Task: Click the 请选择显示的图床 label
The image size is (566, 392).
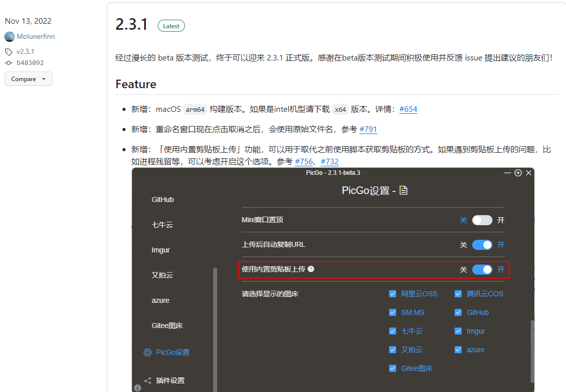Action: coord(270,294)
